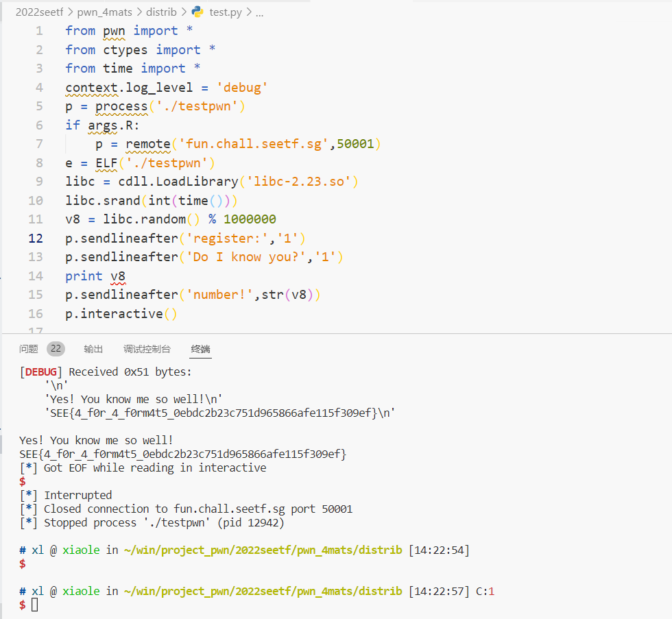
Task: Click 'if args.R:' statement on line 6
Action: (102, 125)
